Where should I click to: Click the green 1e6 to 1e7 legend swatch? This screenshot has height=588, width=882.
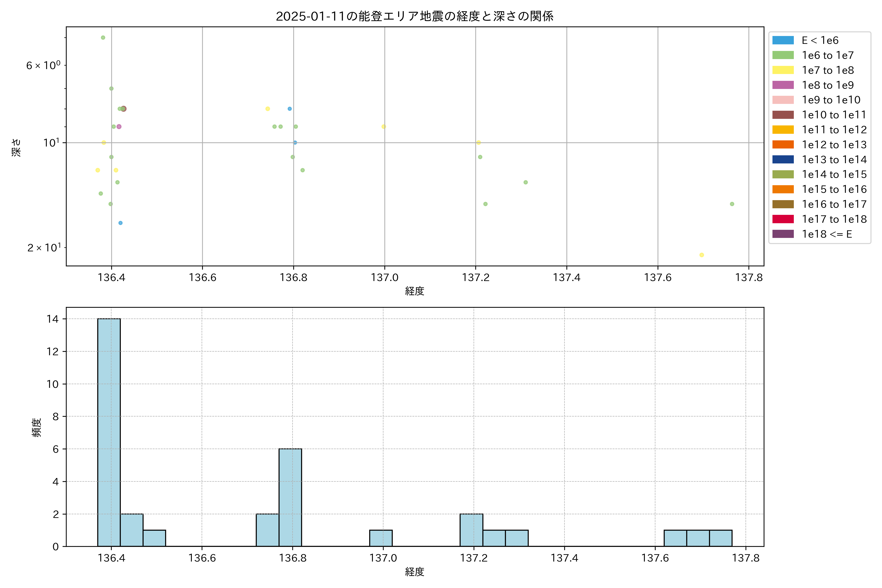point(783,56)
